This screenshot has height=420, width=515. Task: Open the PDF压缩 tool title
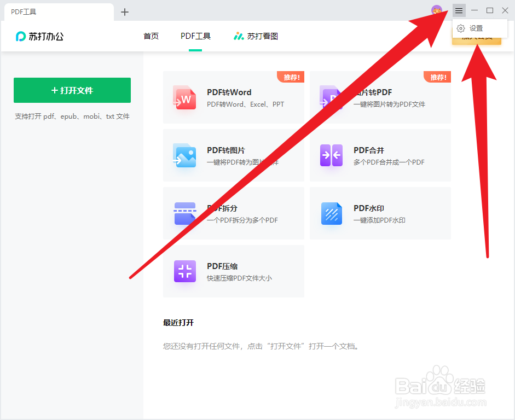(x=222, y=266)
